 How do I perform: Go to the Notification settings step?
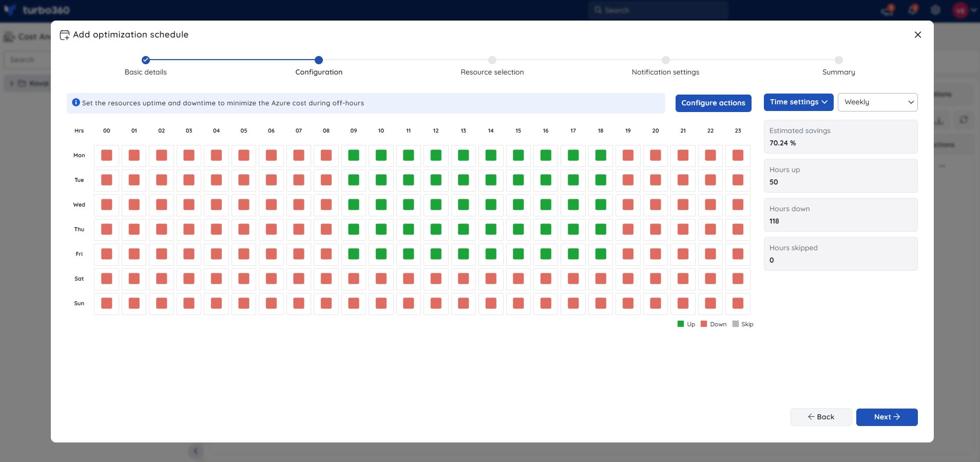pyautogui.click(x=666, y=60)
